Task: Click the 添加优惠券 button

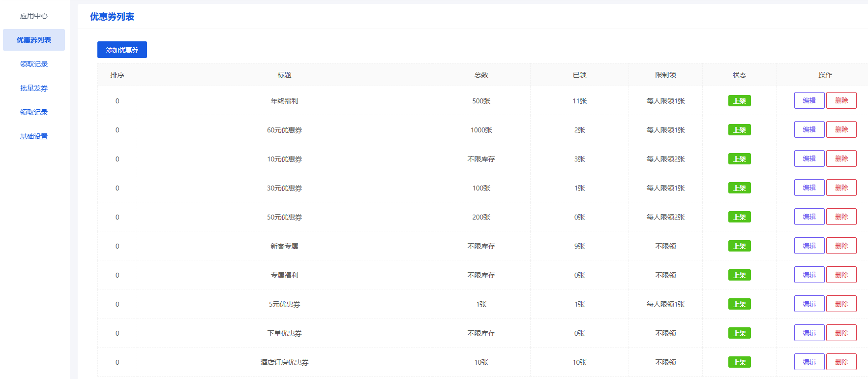Action: coord(122,50)
